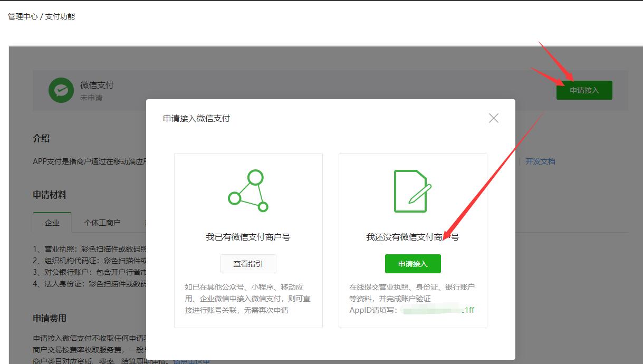This screenshot has width=643, height=364.
Task: Click 在线提交营业执照 description paragraph
Action: 412,293
